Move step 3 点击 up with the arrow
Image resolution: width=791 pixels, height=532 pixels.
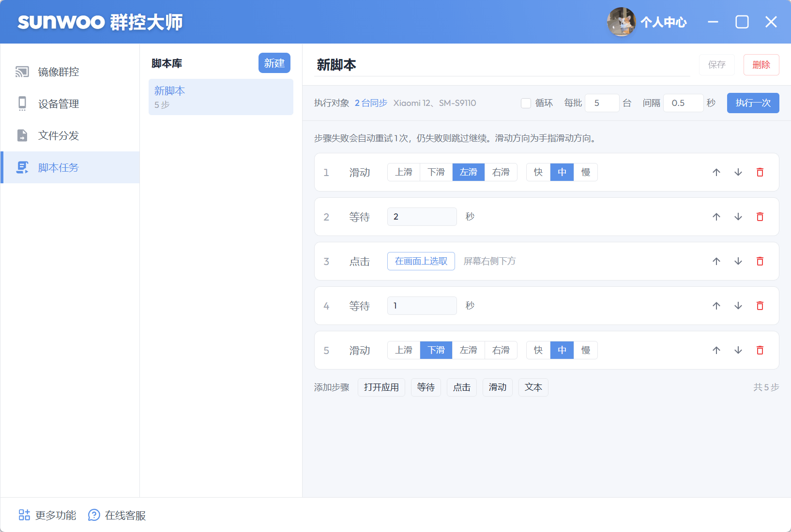(716, 261)
